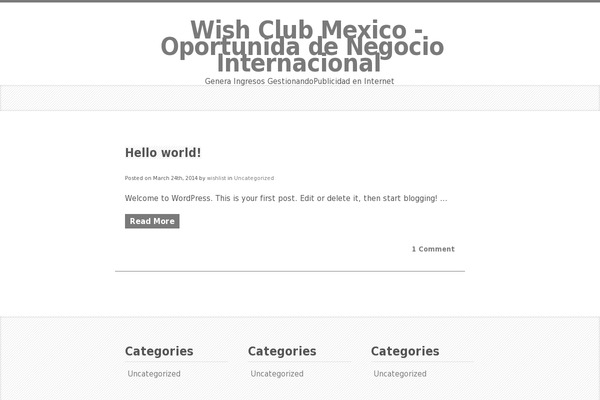Open author link 'wishlist'
Viewport: 600px width, 400px height.
click(216, 178)
